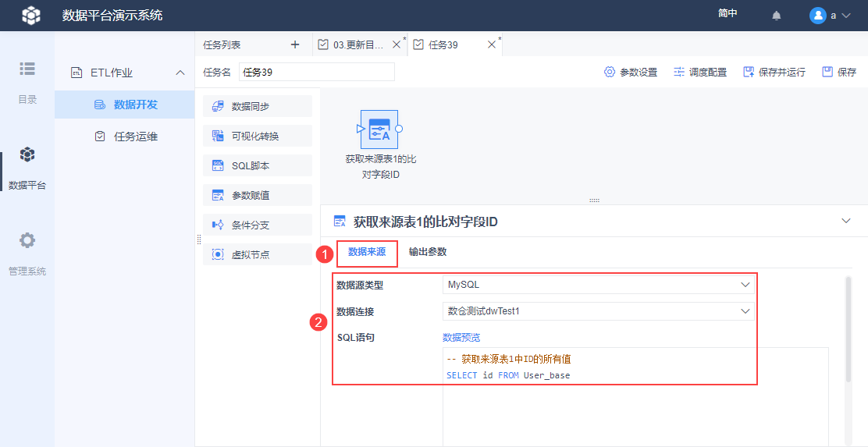Viewport: 868px width, 447px height.
Task: Click the 数据预览 link
Action: pyautogui.click(x=461, y=338)
